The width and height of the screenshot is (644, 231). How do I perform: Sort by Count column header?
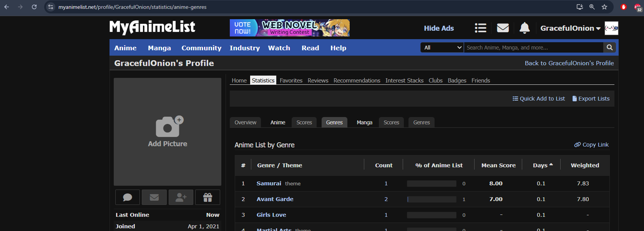pyautogui.click(x=384, y=165)
